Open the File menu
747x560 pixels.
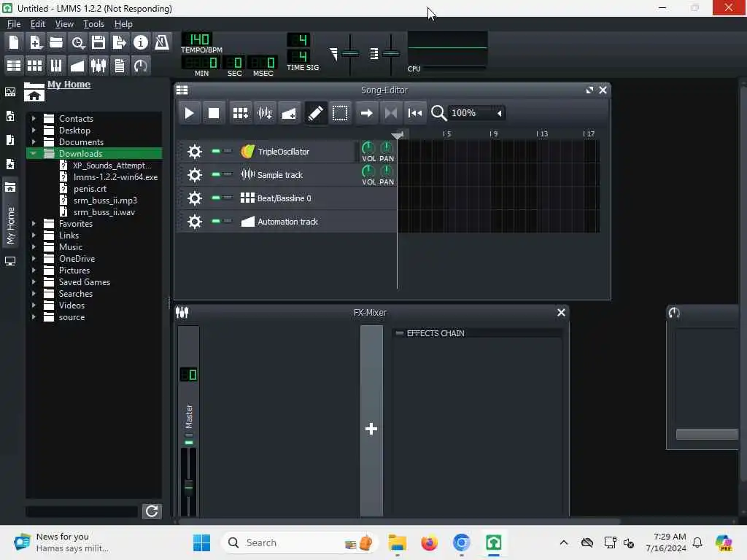14,24
